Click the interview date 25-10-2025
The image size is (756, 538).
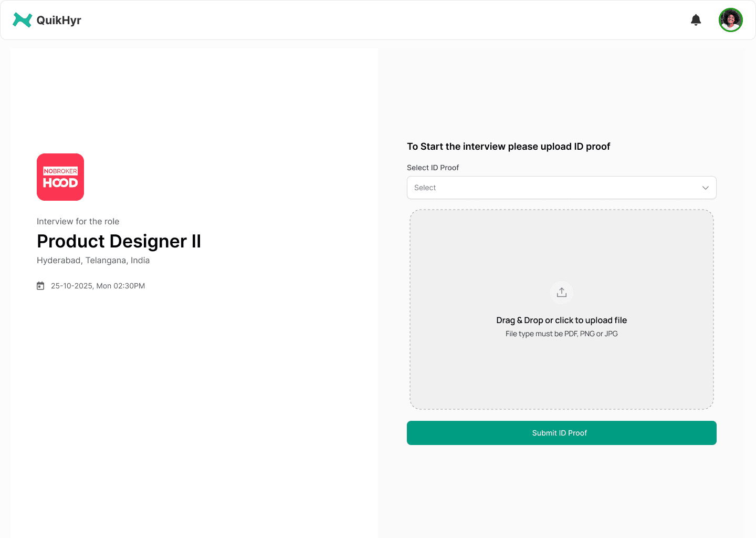coord(98,285)
